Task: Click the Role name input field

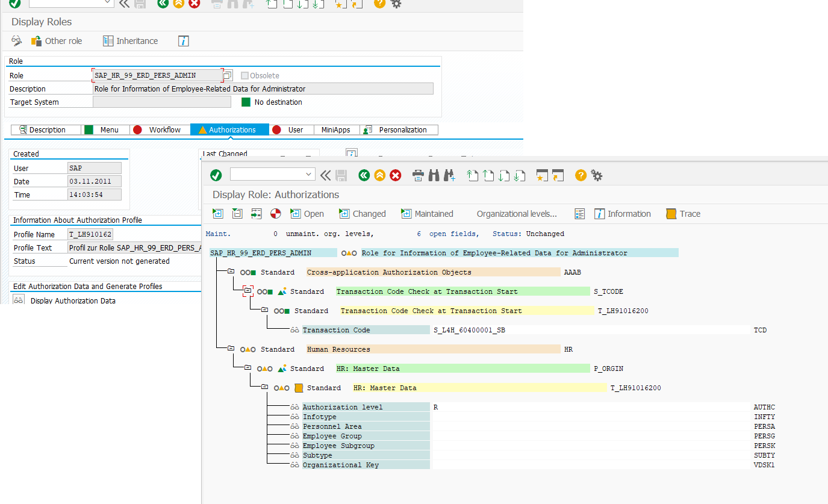Action: pos(158,75)
